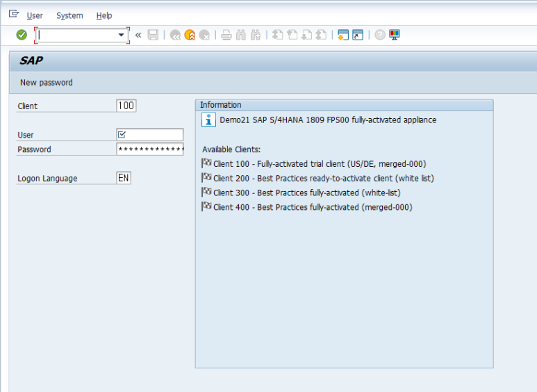This screenshot has width=537, height=392.
Task: Click the Create New Session icon
Action: (x=342, y=35)
